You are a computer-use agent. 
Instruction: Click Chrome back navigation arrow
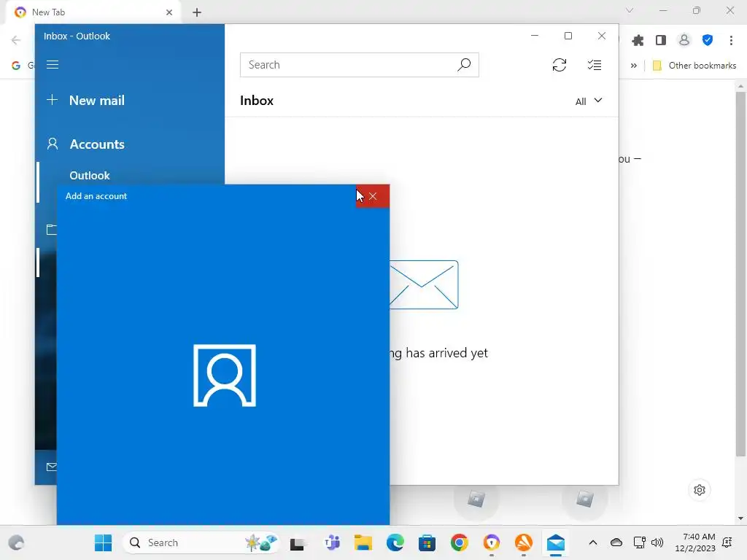coord(16,41)
